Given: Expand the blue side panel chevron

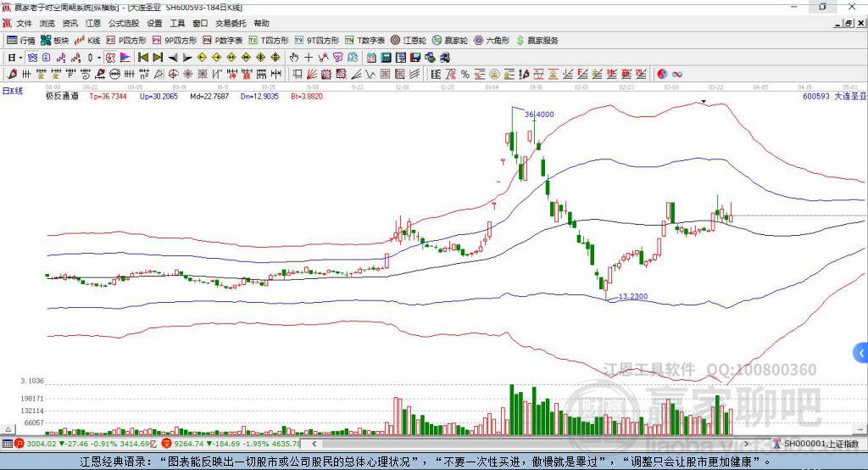Looking at the screenshot, I should (861, 353).
